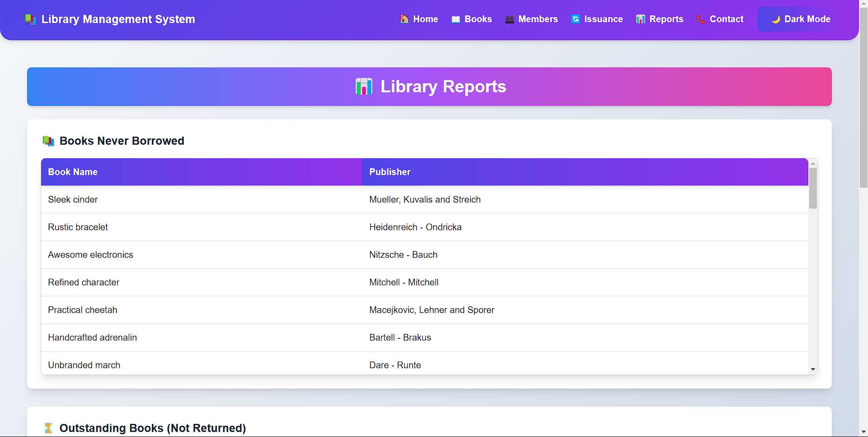Image resolution: width=868 pixels, height=437 pixels.
Task: Click the people icon next to Members
Action: click(510, 19)
